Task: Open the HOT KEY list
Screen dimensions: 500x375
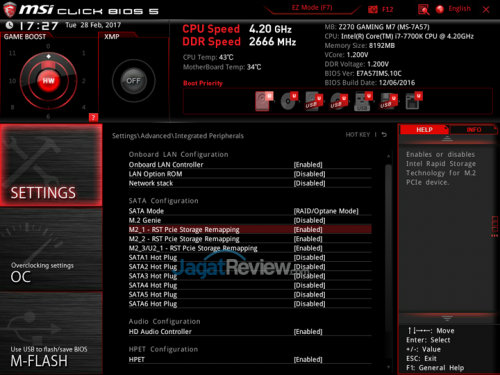Action: pos(358,135)
